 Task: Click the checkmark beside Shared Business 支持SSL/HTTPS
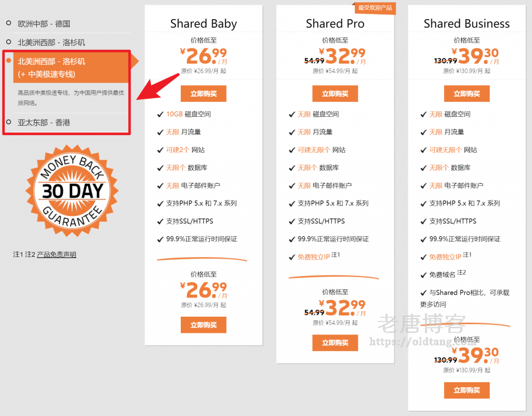coord(423,221)
